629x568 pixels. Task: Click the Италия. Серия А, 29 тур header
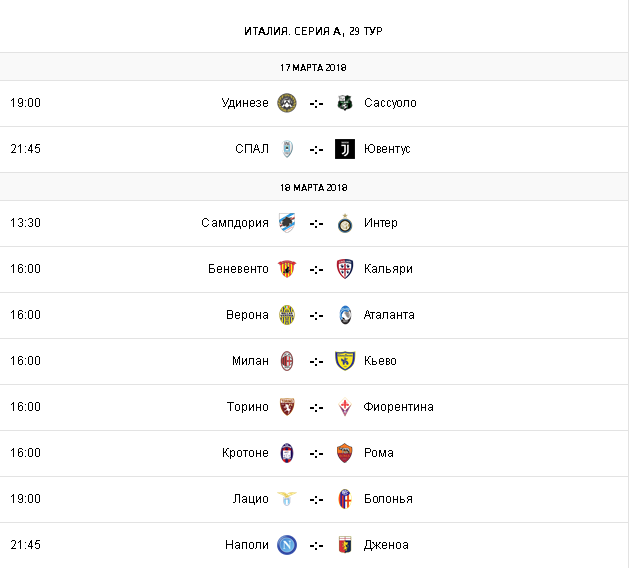point(313,31)
